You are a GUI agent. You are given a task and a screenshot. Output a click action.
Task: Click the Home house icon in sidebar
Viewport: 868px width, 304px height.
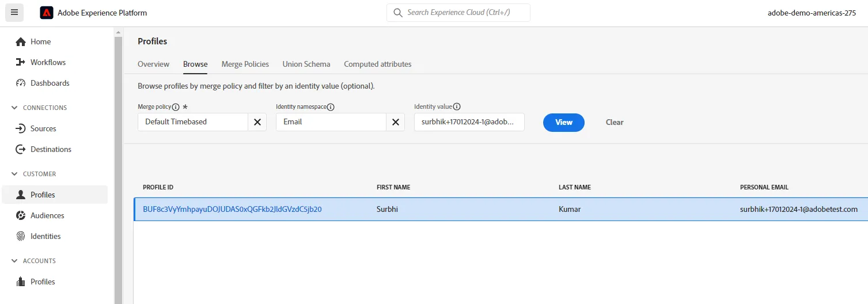21,41
